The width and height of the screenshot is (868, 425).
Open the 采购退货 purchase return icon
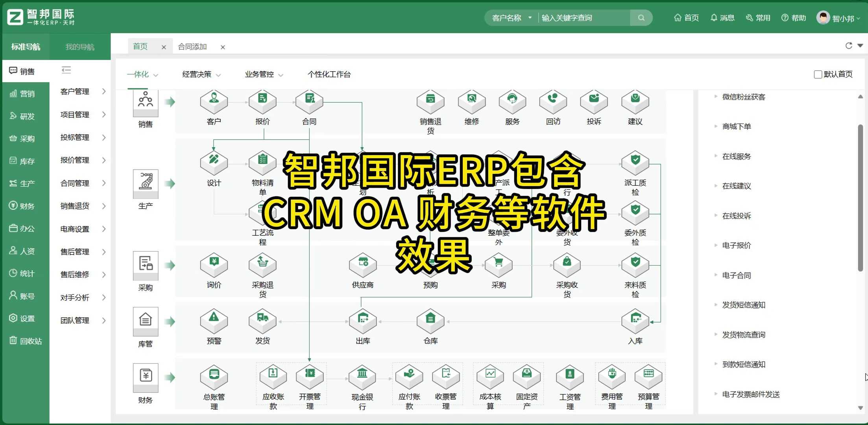(x=262, y=265)
